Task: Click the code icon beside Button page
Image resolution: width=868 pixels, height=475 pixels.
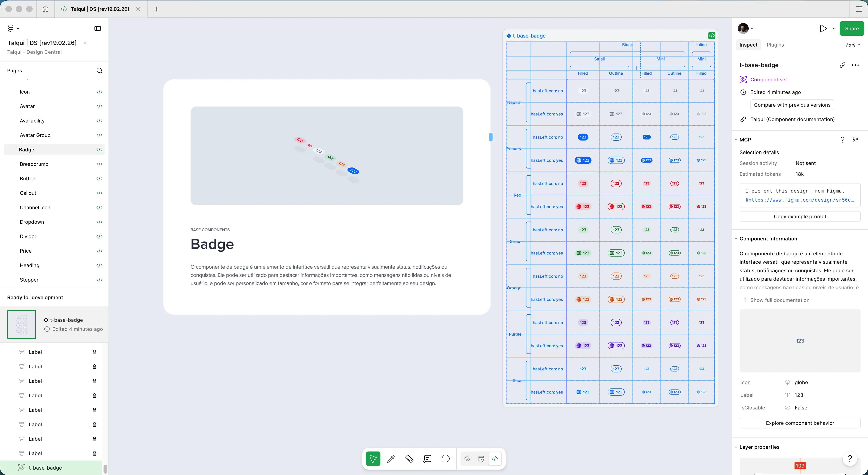Action: [99, 179]
